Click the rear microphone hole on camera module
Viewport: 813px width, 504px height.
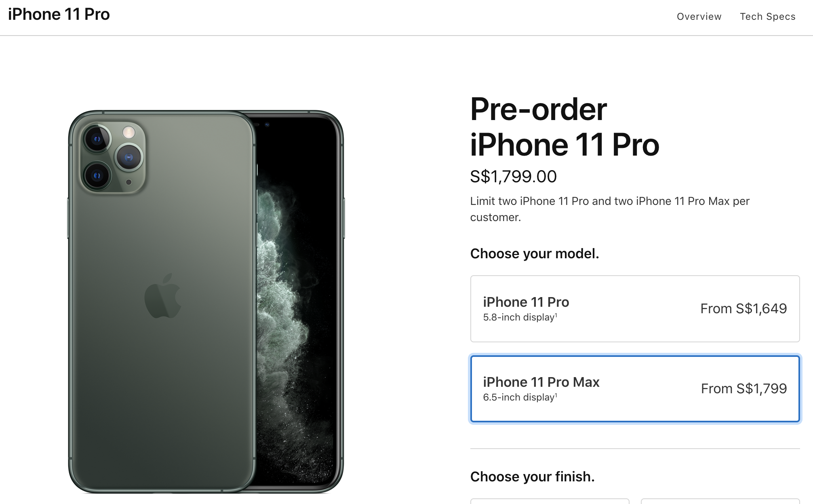[x=129, y=182]
